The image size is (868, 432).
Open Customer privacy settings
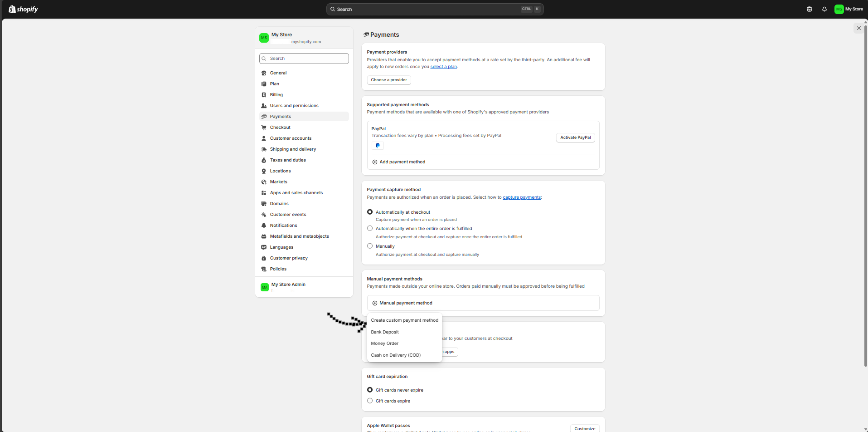(304, 258)
